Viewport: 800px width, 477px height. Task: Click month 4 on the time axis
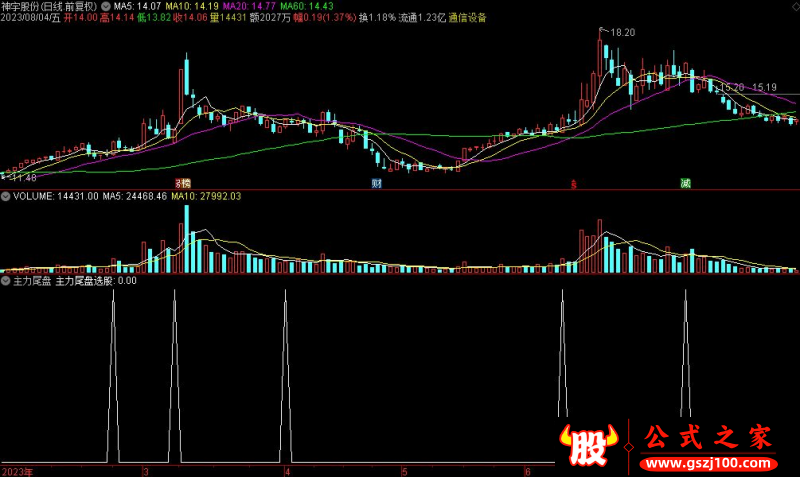pos(288,472)
